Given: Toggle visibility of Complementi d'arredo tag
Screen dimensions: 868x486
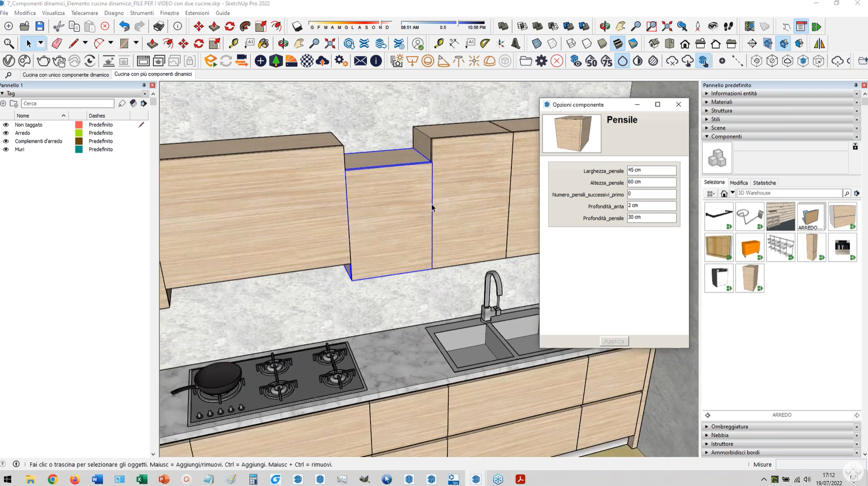Looking at the screenshot, I should pyautogui.click(x=6, y=141).
